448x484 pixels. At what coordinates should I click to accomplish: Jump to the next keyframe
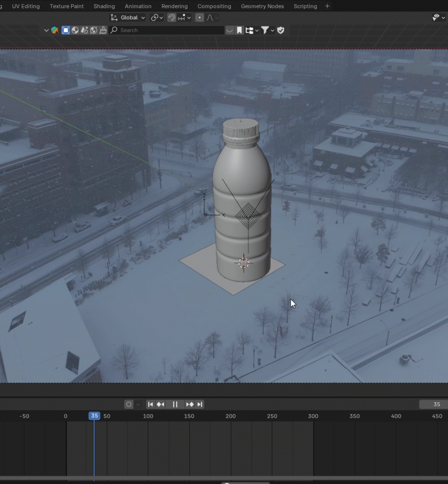pos(190,404)
